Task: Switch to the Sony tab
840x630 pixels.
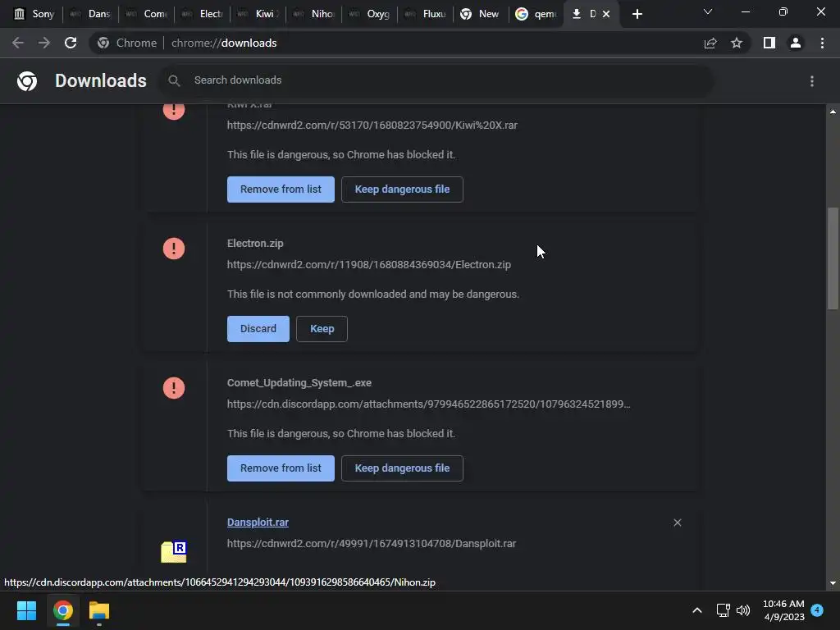Action: (34, 14)
